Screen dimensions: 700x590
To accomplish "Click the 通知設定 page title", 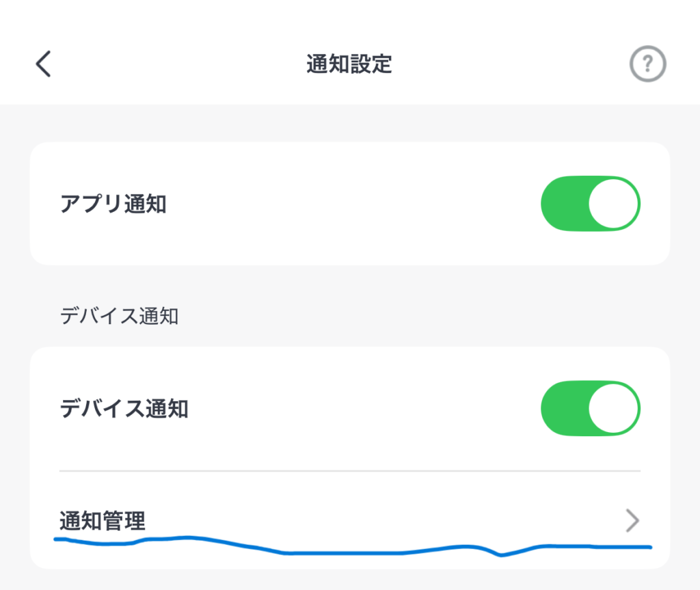I will (x=349, y=65).
